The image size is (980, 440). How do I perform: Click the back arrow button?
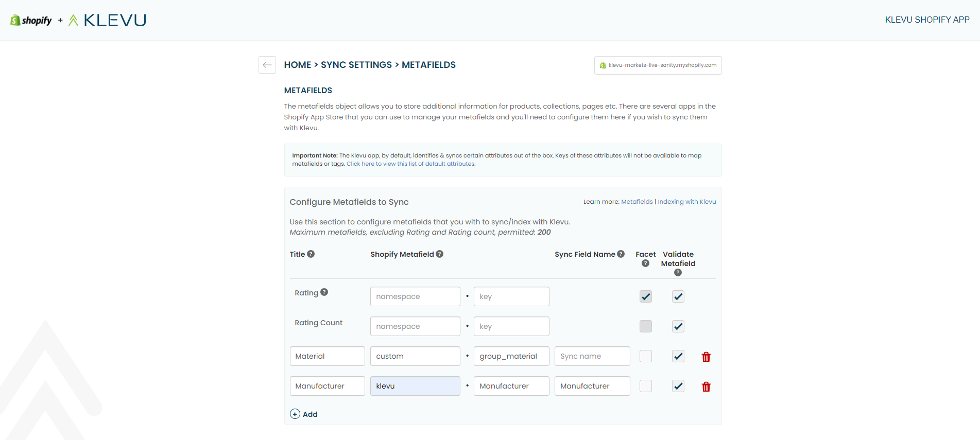(267, 65)
